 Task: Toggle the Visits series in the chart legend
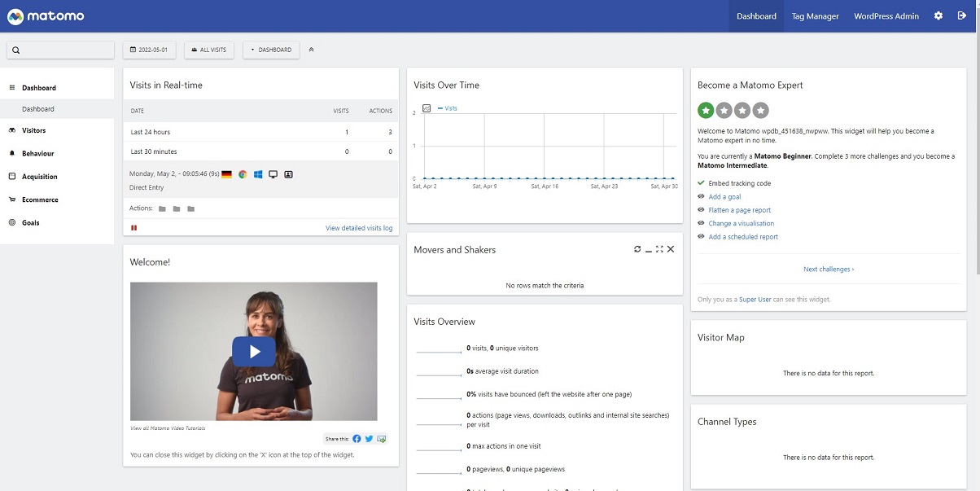(x=448, y=108)
